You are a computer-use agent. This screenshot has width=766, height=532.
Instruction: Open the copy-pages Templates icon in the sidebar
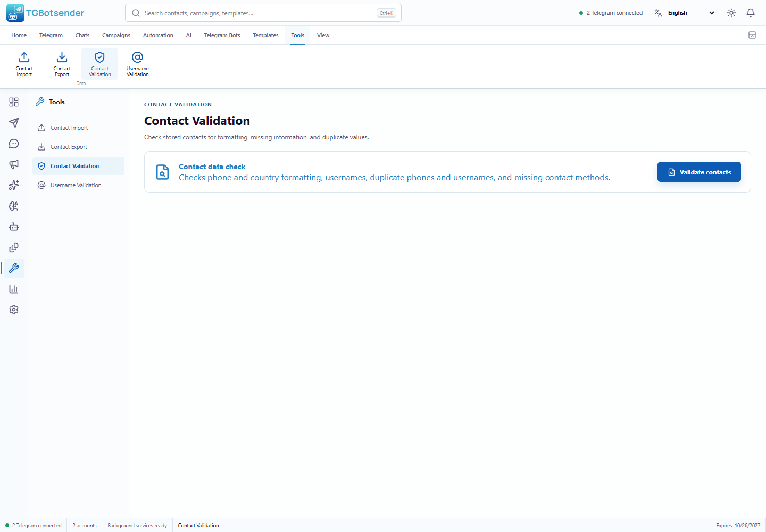coord(14,247)
